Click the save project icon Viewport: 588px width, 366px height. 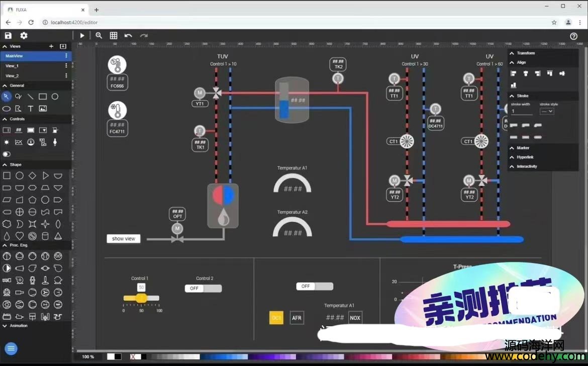point(8,36)
